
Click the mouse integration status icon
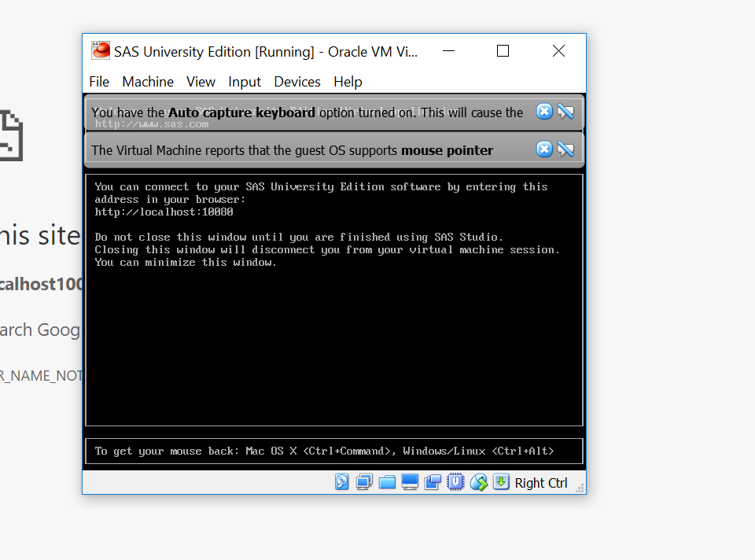(479, 482)
